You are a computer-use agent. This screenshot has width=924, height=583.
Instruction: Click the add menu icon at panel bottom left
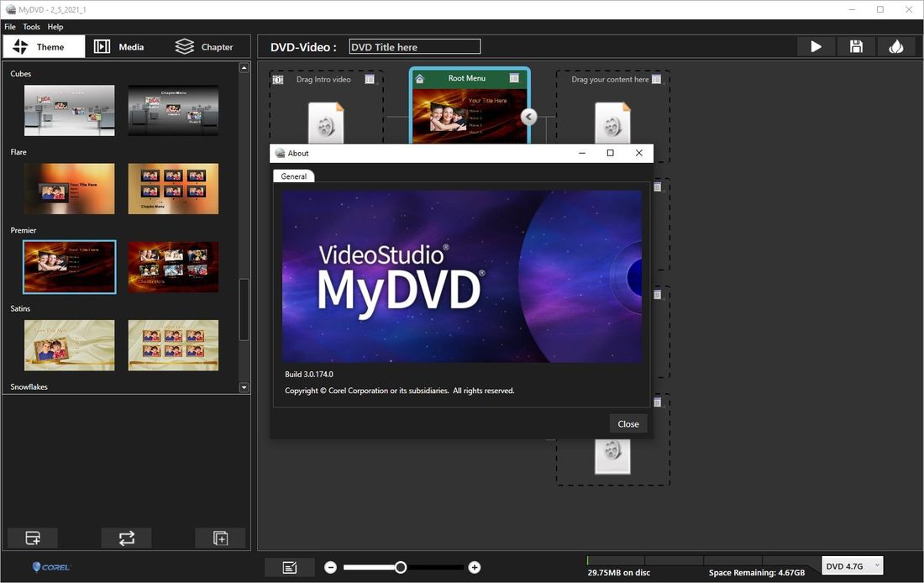pyautogui.click(x=33, y=538)
